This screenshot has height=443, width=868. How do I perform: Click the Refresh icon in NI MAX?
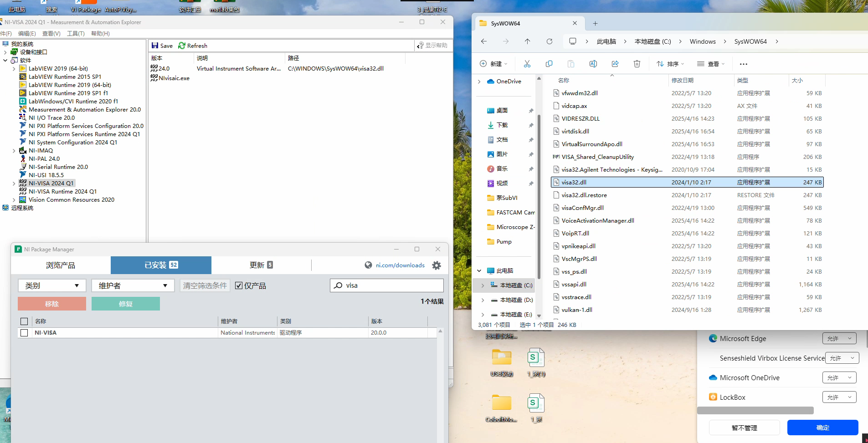click(182, 46)
